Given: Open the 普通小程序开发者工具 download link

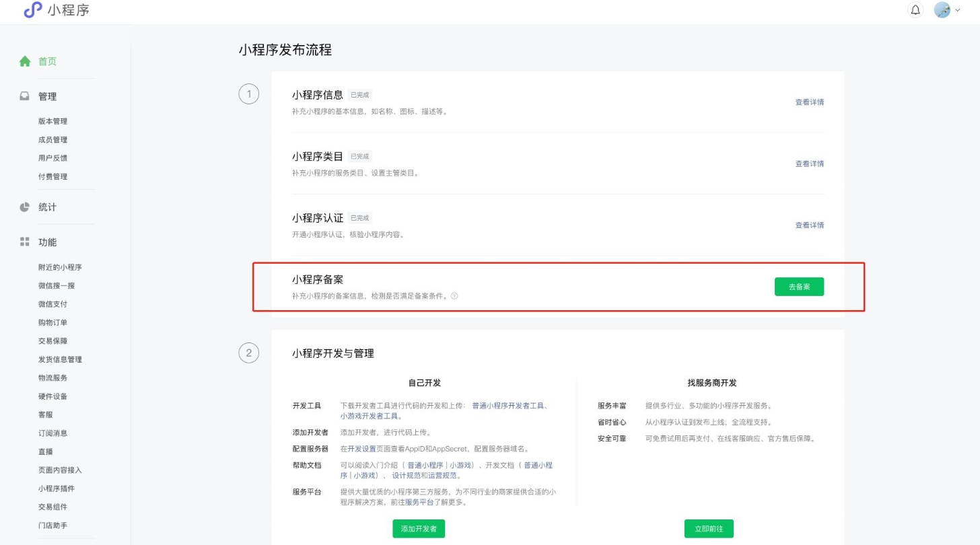Looking at the screenshot, I should pyautogui.click(x=508, y=406).
